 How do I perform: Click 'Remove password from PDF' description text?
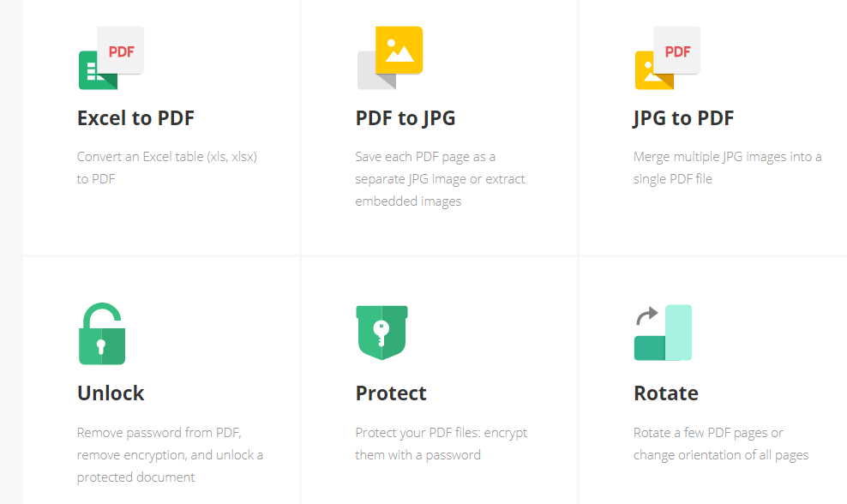click(170, 455)
